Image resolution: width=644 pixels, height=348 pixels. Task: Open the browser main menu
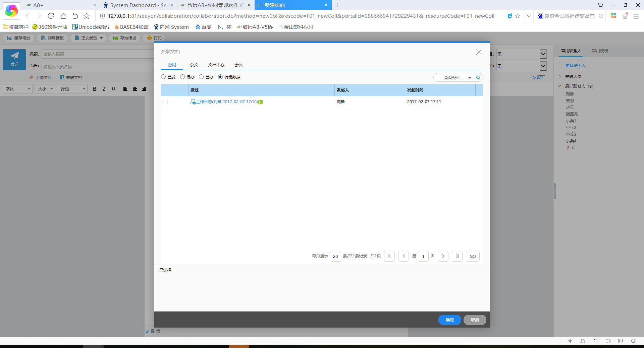click(x=636, y=16)
